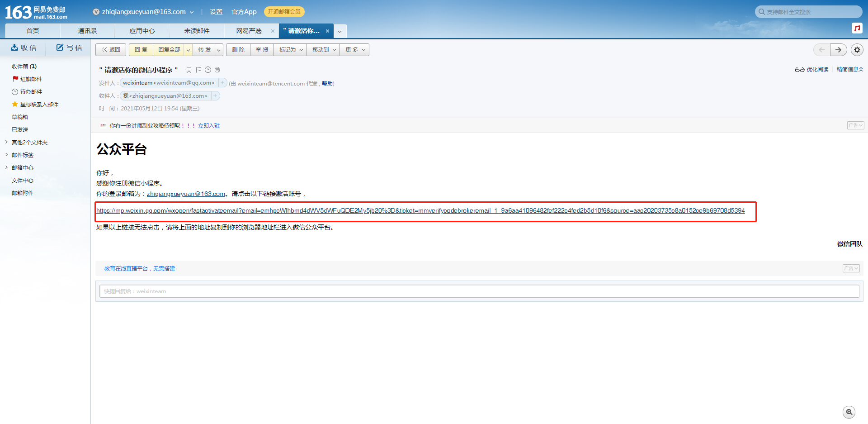Click the 开通邮箱会员 button
This screenshot has width=868, height=424.
pyautogui.click(x=284, y=12)
